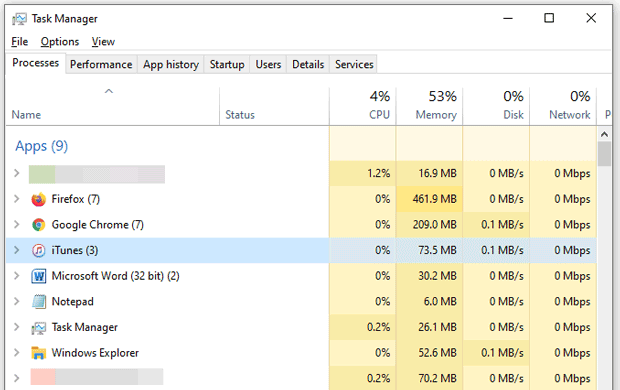Click the Task Manager row icon

[x=38, y=328]
